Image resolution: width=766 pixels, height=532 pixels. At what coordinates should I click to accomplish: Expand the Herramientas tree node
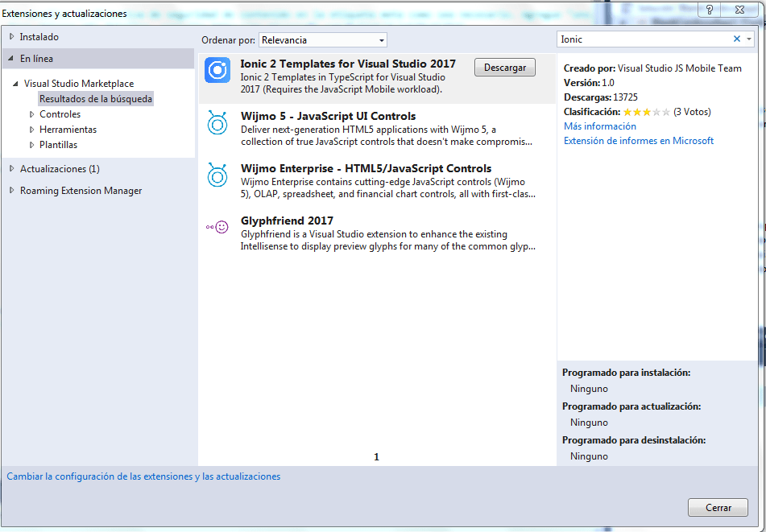point(31,130)
